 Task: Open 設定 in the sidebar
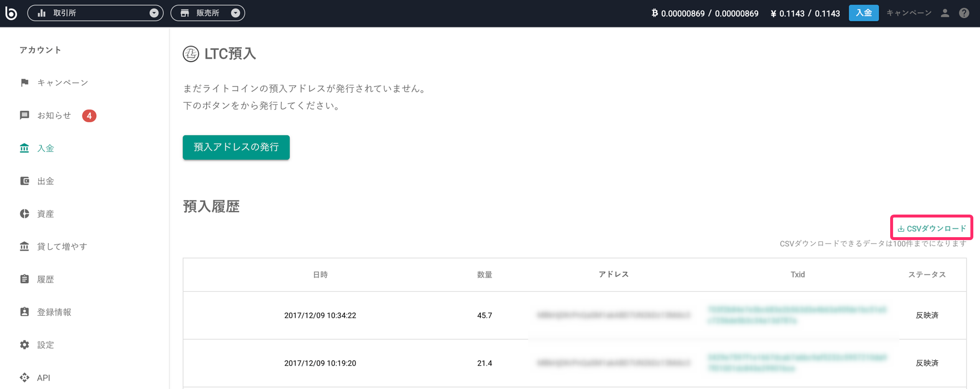pos(46,345)
